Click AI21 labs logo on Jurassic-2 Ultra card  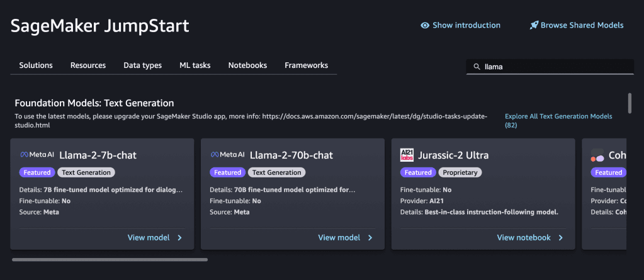[x=407, y=155]
